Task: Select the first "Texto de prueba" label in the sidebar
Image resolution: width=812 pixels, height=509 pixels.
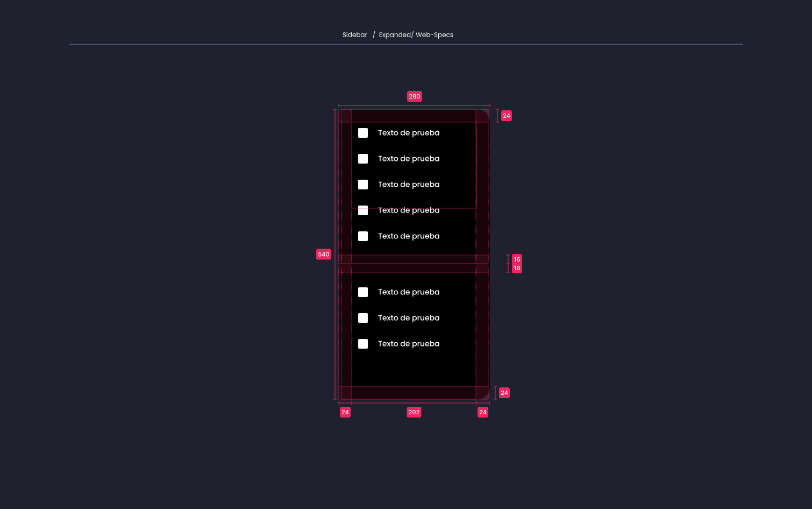Action: pos(409,133)
